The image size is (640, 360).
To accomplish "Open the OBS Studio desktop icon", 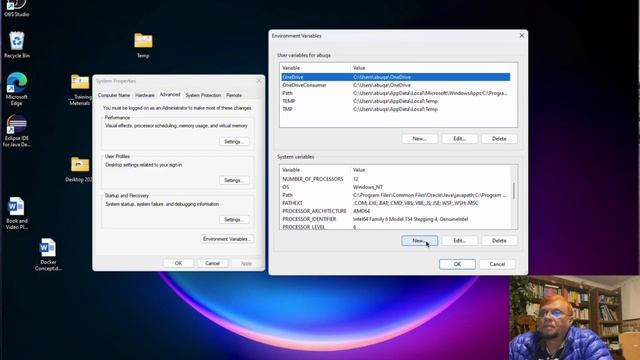I will pos(16,8).
